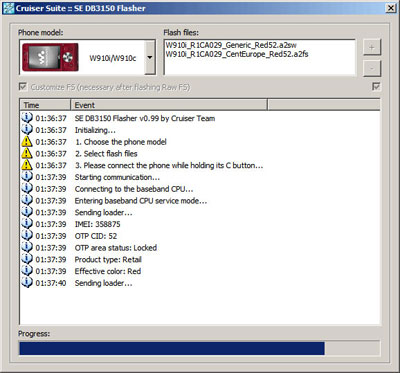Click the W910i red phone thumbnail image

click(x=50, y=57)
